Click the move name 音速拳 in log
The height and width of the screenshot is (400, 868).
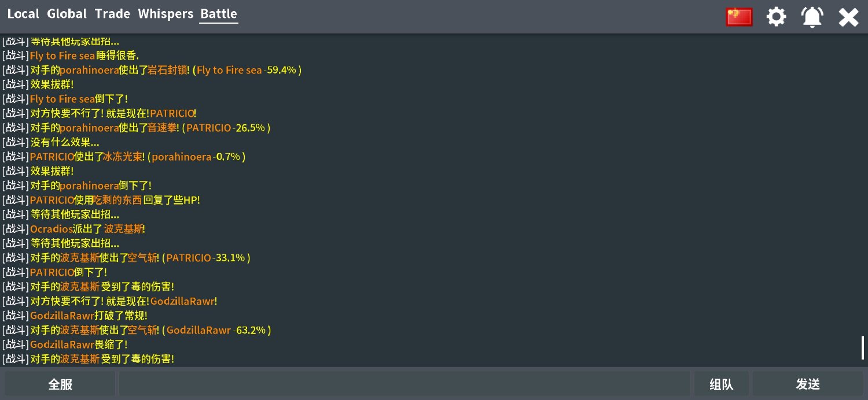pyautogui.click(x=163, y=128)
